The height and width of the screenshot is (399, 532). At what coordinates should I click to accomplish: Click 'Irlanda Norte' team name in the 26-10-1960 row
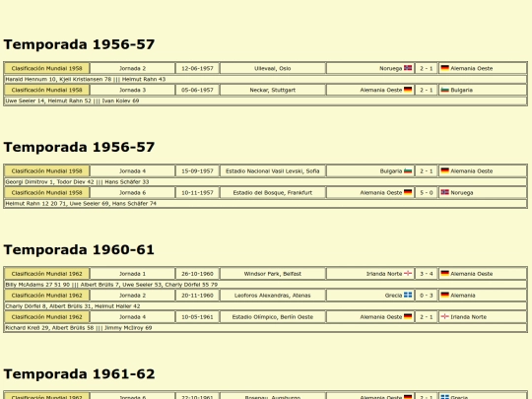pyautogui.click(x=384, y=274)
